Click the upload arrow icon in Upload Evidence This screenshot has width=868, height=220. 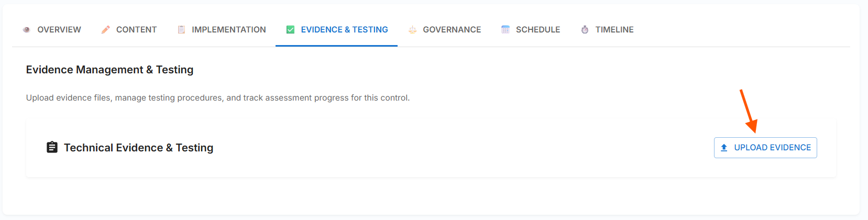point(724,148)
